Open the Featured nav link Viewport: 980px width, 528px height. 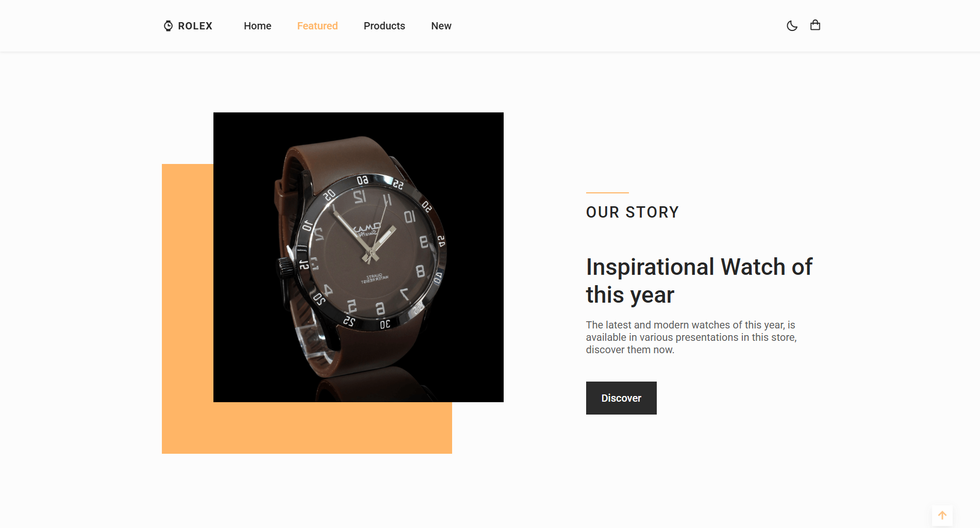pos(318,26)
